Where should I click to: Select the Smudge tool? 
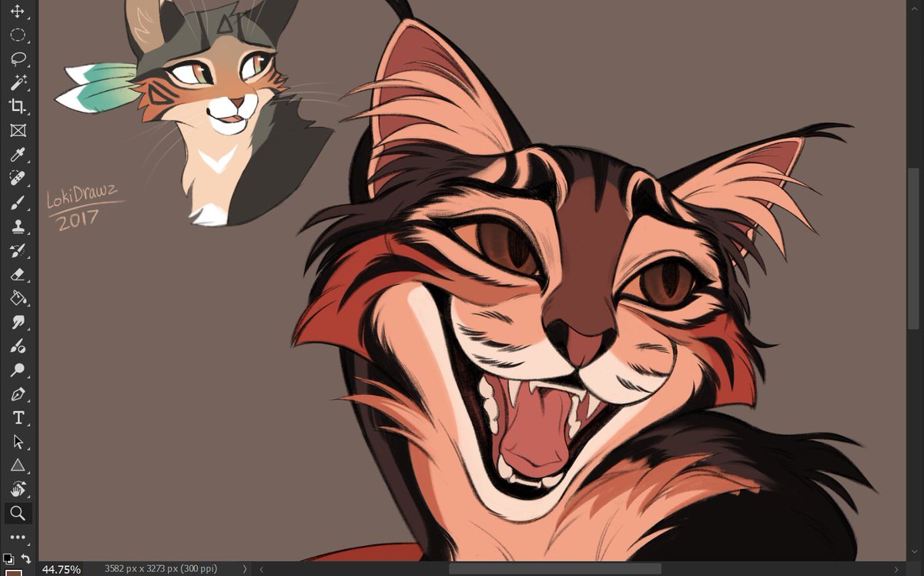tap(17, 322)
